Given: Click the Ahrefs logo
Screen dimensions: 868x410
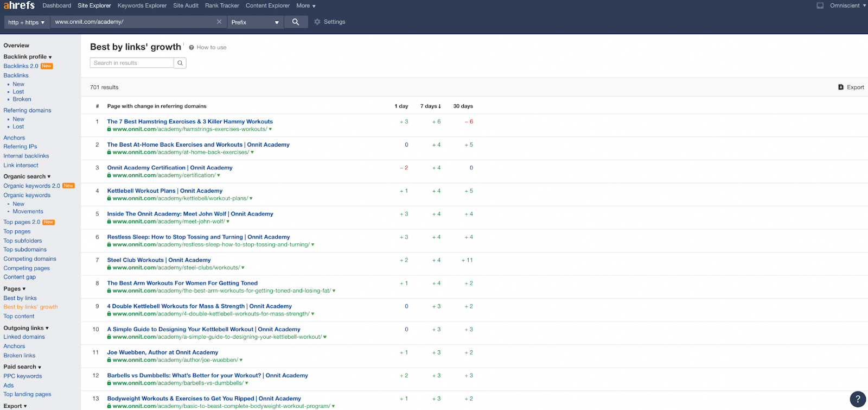Looking at the screenshot, I should point(19,5).
